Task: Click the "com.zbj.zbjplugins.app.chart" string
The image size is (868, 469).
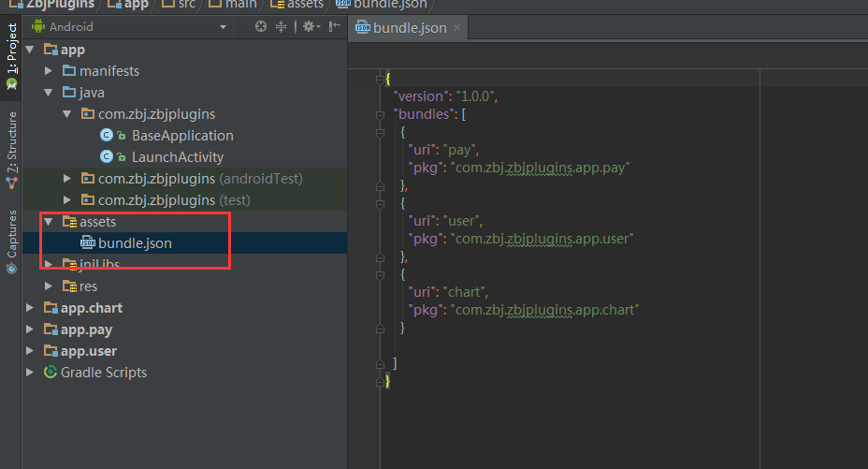Action: click(x=545, y=310)
